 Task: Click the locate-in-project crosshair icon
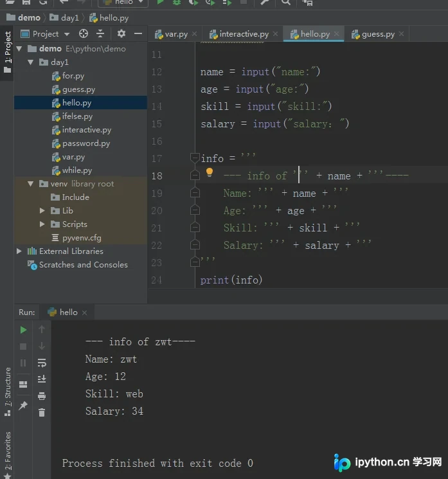(x=84, y=33)
